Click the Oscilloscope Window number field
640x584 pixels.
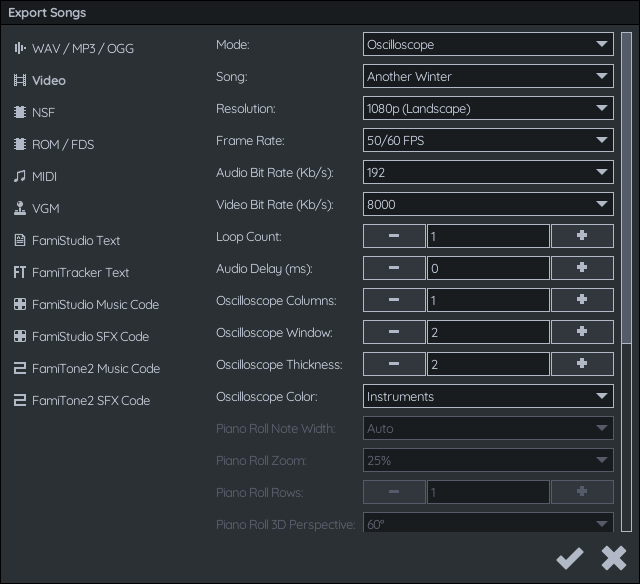tap(488, 332)
